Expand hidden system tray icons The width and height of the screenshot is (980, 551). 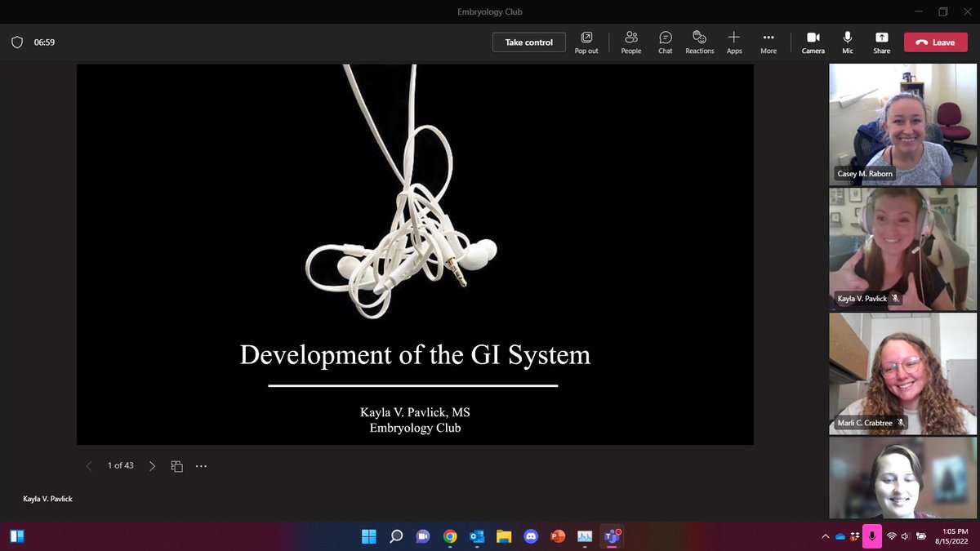tap(825, 537)
